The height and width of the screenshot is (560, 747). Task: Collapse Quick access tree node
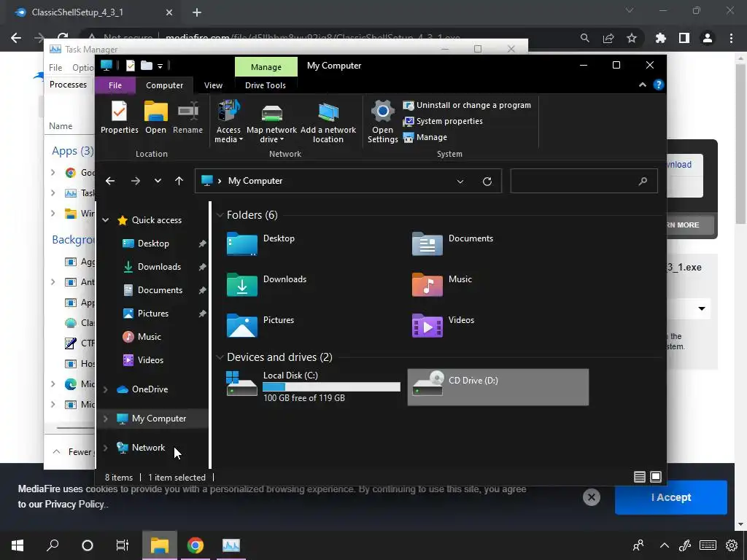(105, 220)
